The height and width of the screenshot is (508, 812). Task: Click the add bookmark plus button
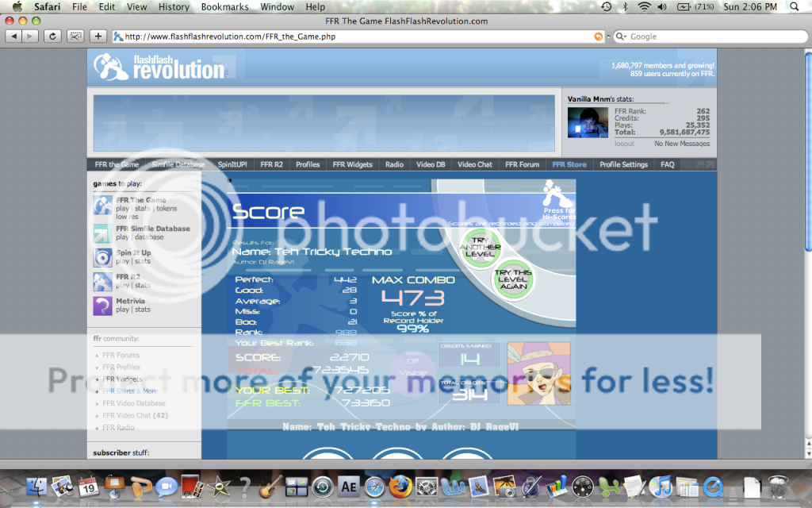(x=98, y=36)
